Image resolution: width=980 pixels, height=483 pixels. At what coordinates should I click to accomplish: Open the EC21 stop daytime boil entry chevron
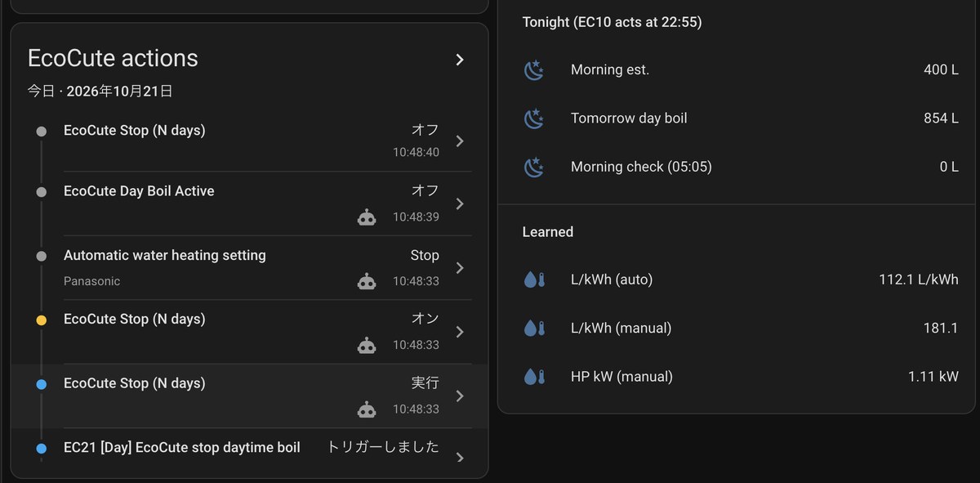[x=460, y=458]
